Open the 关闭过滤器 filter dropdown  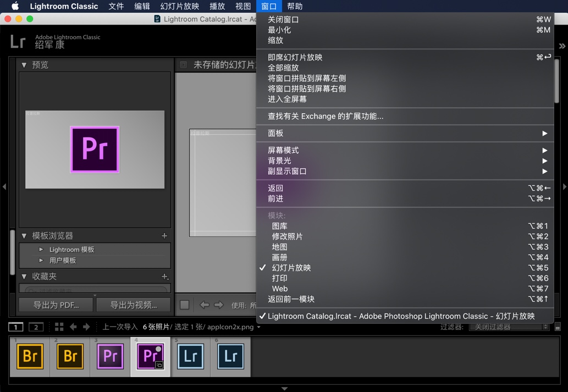509,327
